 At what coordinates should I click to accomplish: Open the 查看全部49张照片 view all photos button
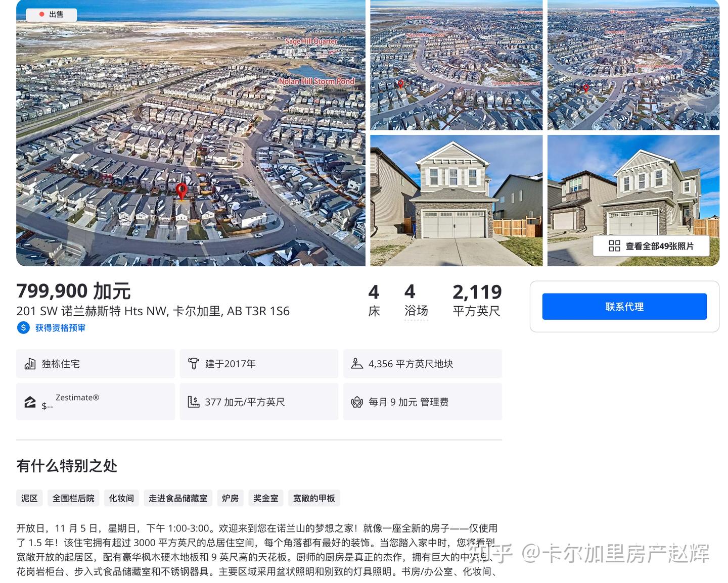[x=651, y=246]
